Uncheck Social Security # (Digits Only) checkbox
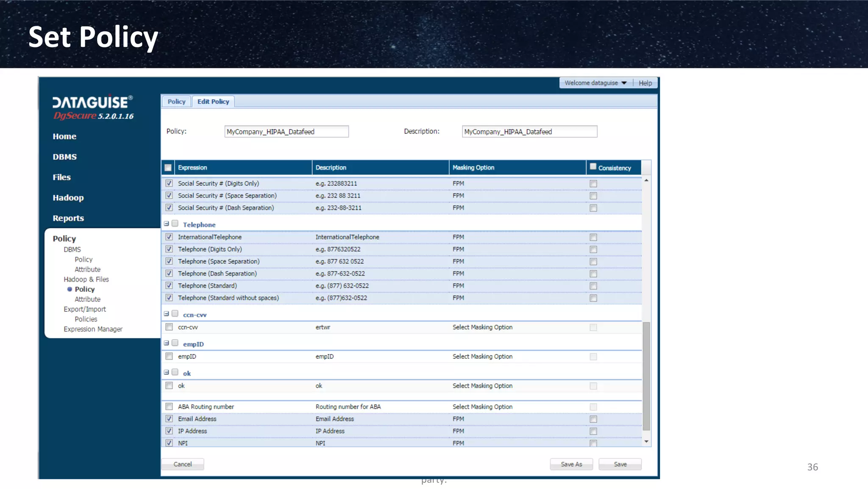868x489 pixels. (169, 183)
